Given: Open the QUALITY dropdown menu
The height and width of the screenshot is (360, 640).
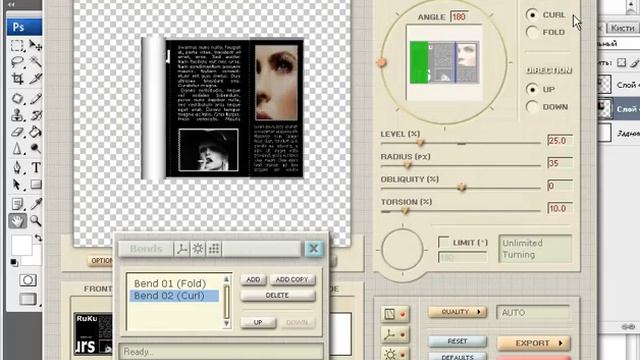Looking at the screenshot, I should click(457, 312).
